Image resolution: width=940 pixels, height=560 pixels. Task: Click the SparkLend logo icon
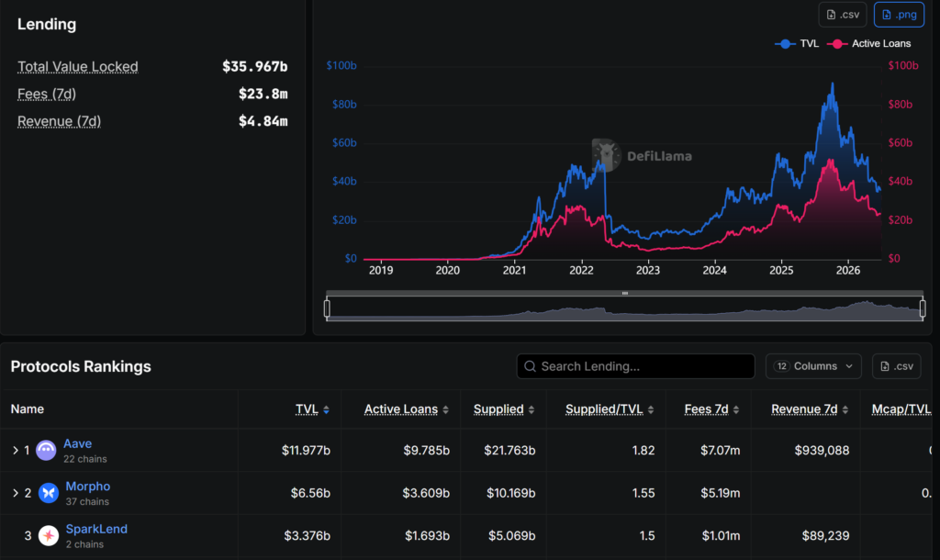49,535
